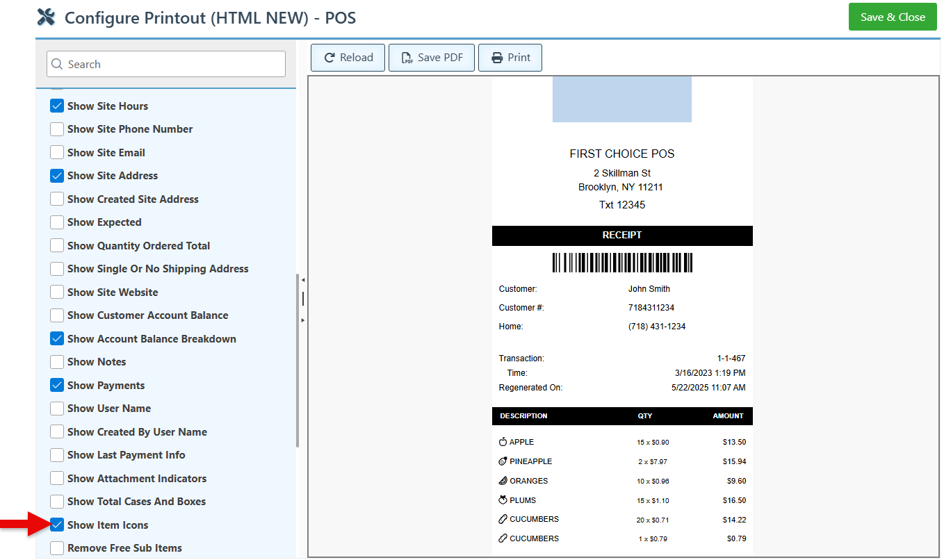Click the blue logo placeholder on receipt

621,99
